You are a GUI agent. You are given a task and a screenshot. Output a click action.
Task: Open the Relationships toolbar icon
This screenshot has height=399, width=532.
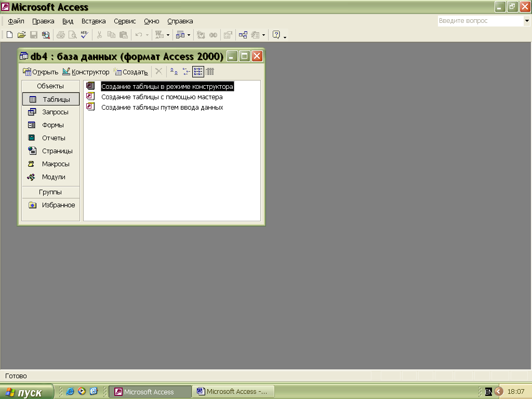tap(243, 35)
